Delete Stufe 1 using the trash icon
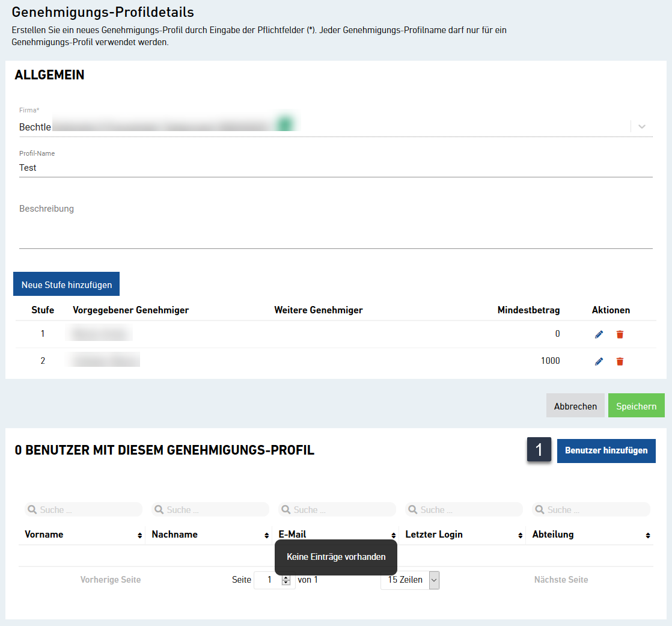This screenshot has height=626, width=672. (x=620, y=334)
